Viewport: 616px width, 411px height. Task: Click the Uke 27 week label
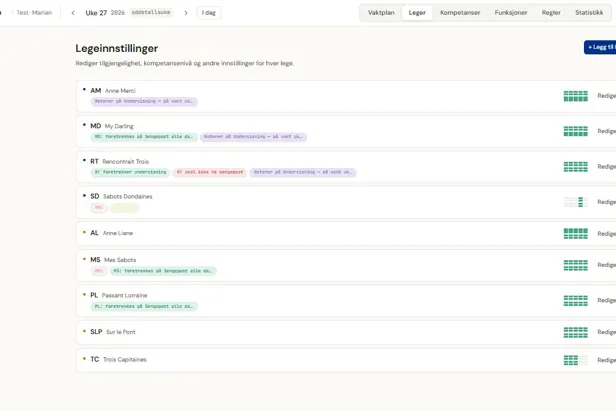point(96,13)
